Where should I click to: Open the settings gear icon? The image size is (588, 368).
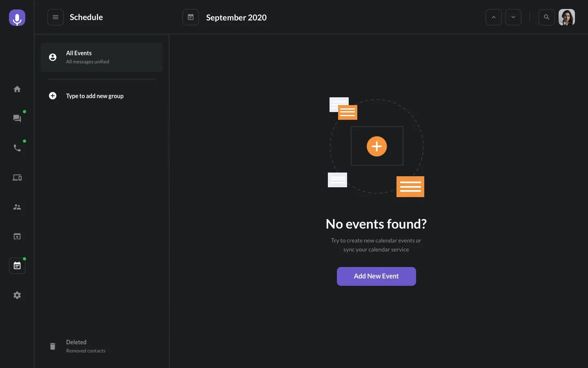pos(17,295)
